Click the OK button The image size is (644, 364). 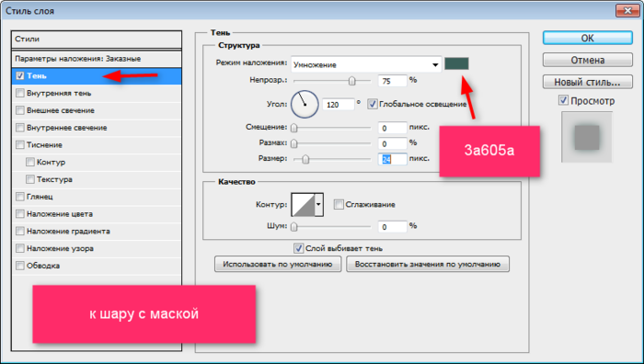(x=587, y=38)
